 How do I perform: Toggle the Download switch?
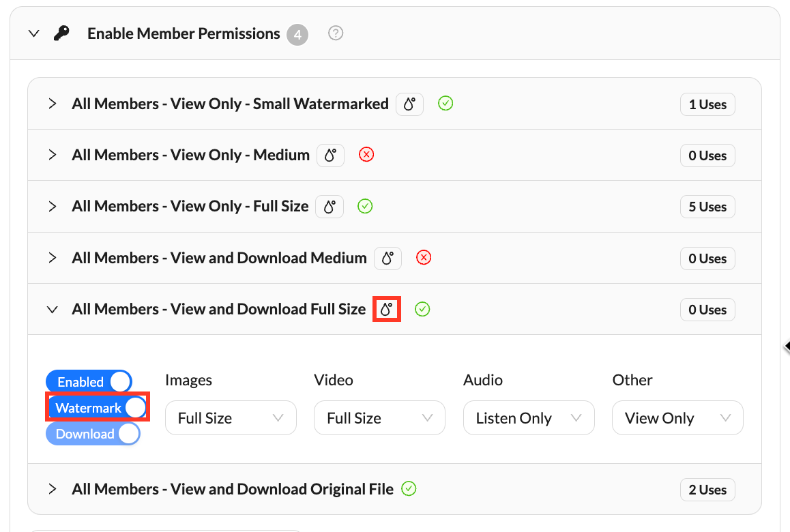(93, 434)
